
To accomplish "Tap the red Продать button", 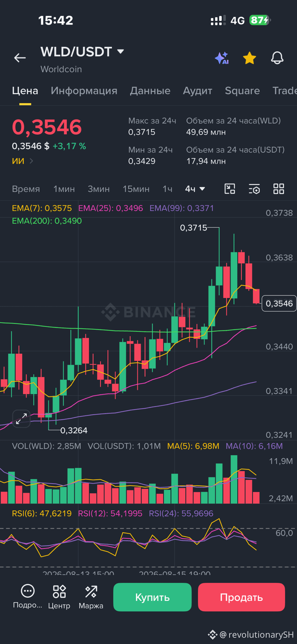I will 241,597.
